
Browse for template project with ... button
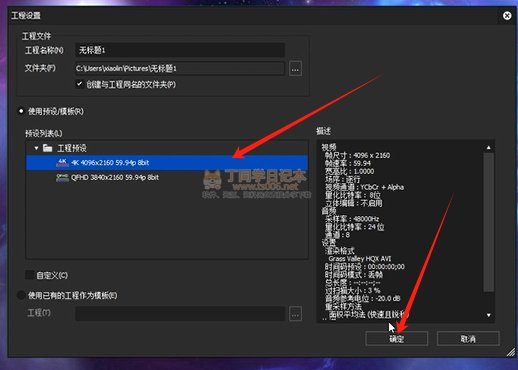[x=295, y=314]
